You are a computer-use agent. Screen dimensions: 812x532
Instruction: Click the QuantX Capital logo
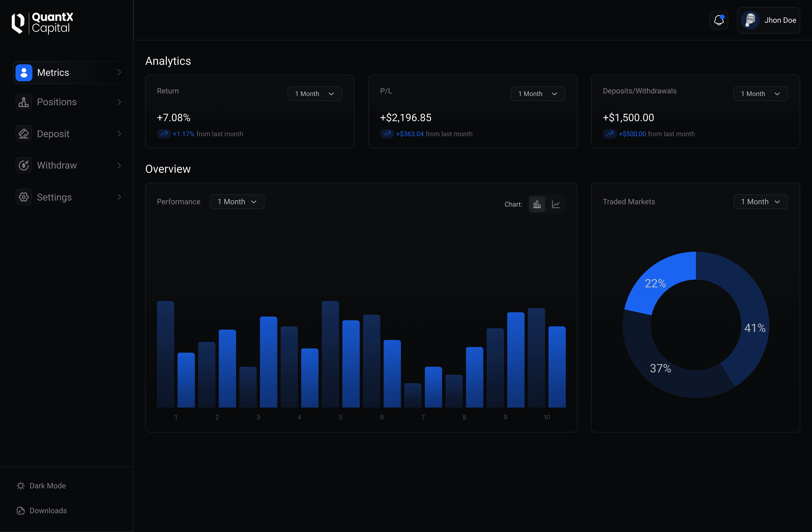pyautogui.click(x=42, y=23)
